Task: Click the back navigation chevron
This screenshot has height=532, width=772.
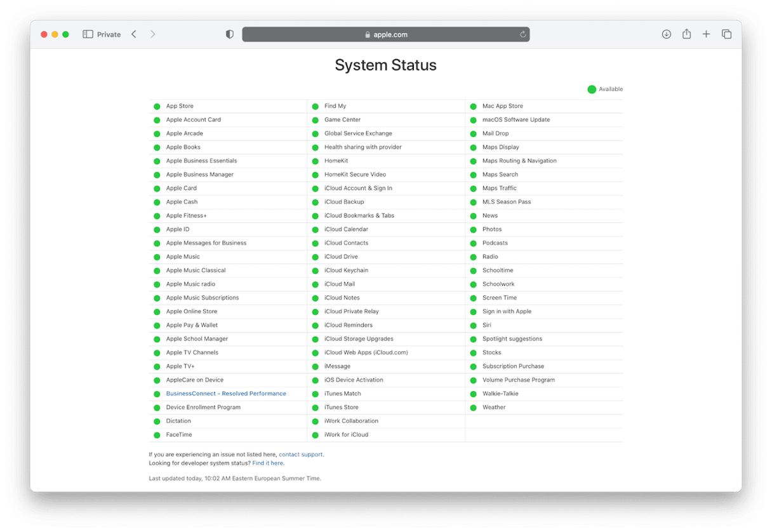Action: click(x=133, y=34)
